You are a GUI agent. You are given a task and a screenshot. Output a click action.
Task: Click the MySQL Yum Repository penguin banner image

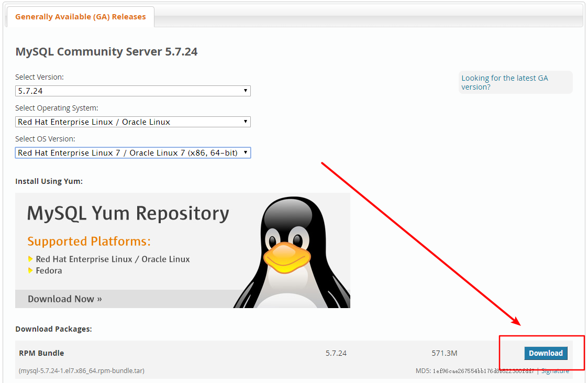tap(183, 250)
